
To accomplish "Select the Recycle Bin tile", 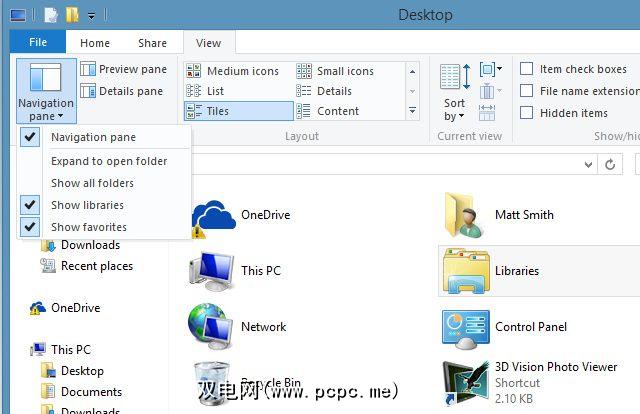I will pyautogui.click(x=247, y=383).
